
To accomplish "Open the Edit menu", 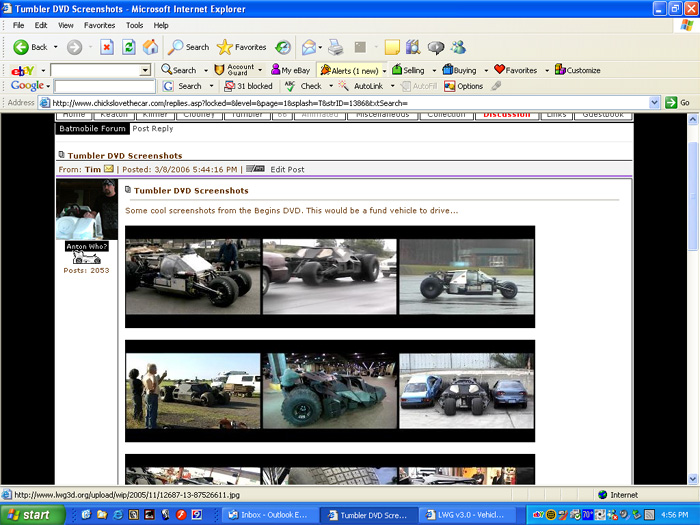I will click(x=41, y=25).
